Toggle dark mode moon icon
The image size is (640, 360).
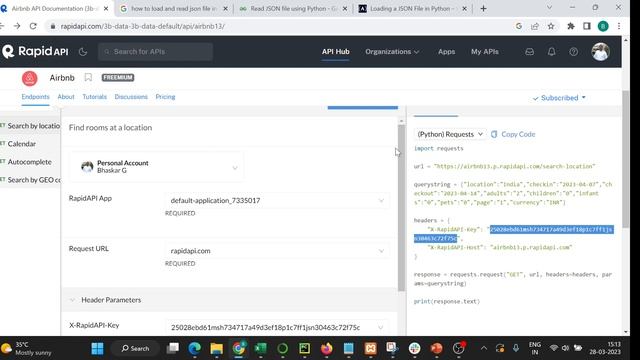(83, 52)
